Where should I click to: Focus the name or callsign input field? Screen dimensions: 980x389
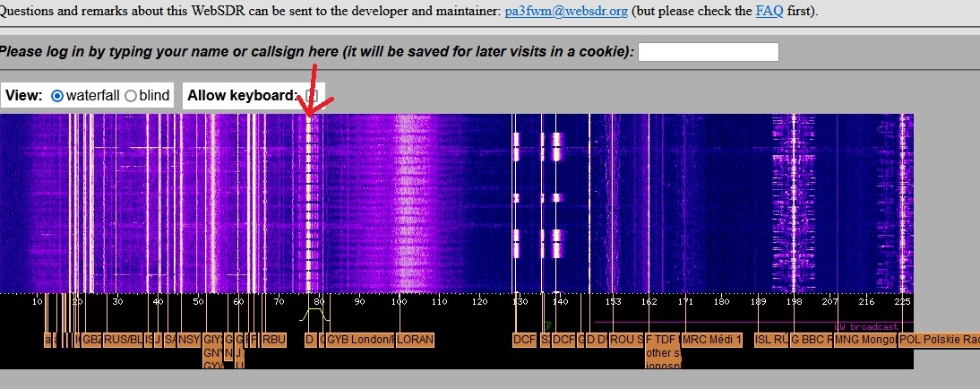pos(708,52)
